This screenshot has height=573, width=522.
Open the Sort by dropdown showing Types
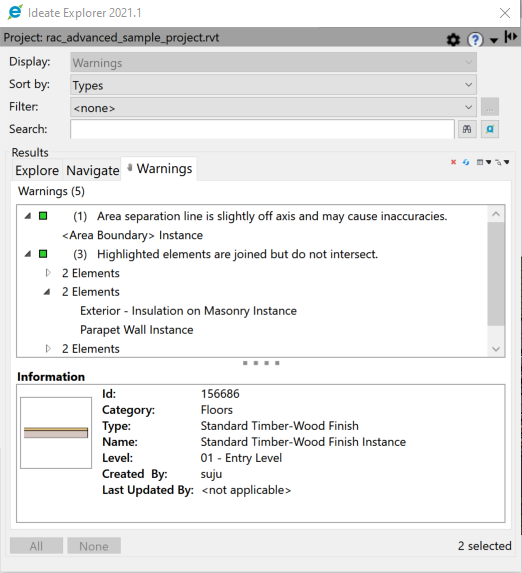(x=273, y=85)
